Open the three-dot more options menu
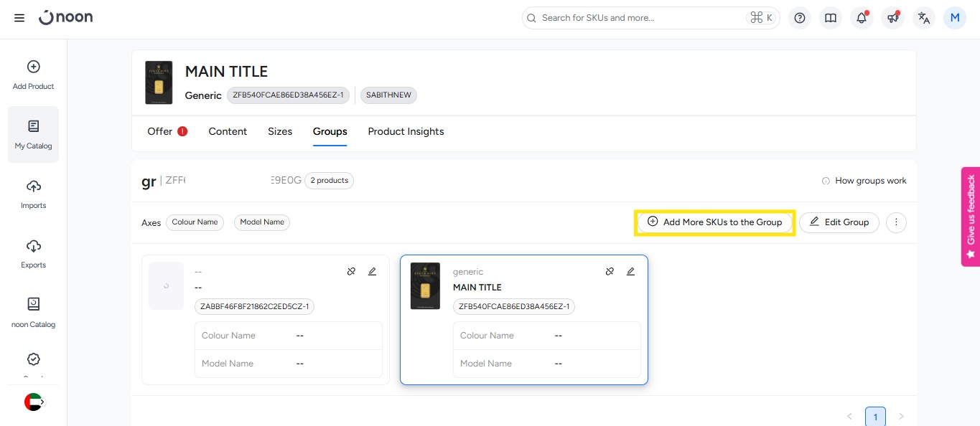This screenshot has width=980, height=426. pos(896,222)
